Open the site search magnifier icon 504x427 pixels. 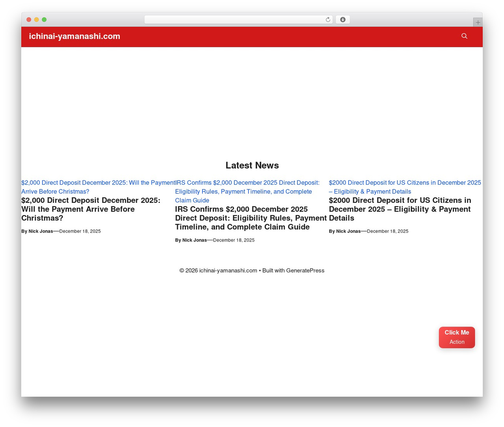[x=464, y=36]
